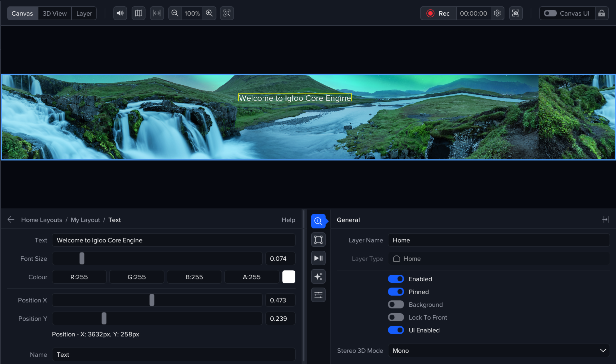Zoom in using the magnifier plus icon
Screen dimensions: 616x364
pos(209,13)
